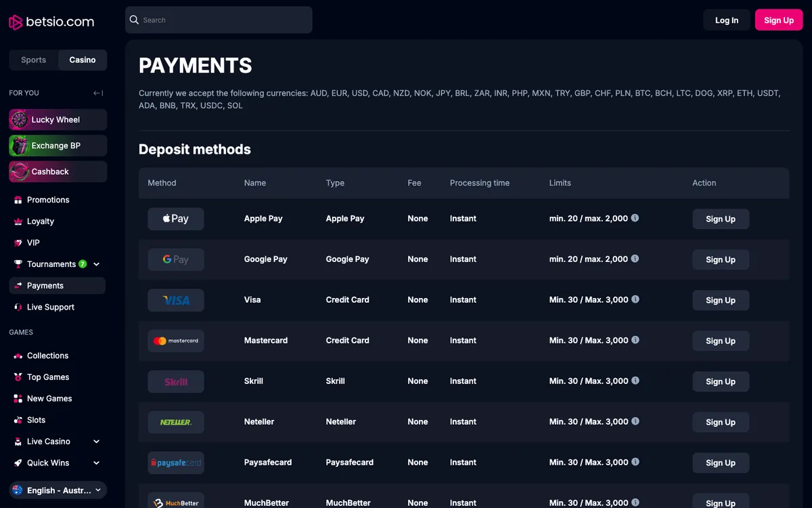Collapse sidebar with the arrow icon

[98, 93]
